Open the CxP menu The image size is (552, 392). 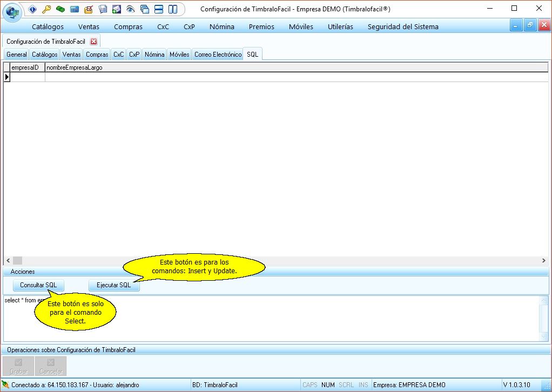pyautogui.click(x=190, y=27)
